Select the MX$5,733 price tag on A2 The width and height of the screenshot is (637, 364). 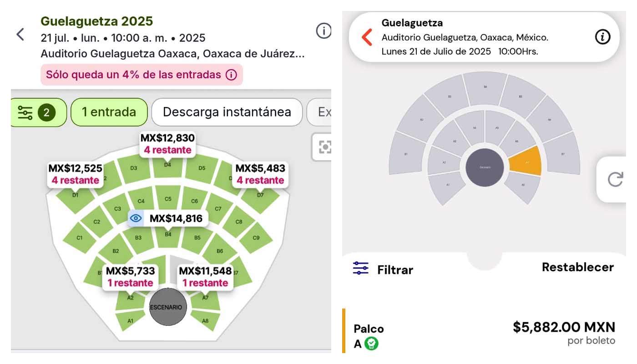coord(130,277)
